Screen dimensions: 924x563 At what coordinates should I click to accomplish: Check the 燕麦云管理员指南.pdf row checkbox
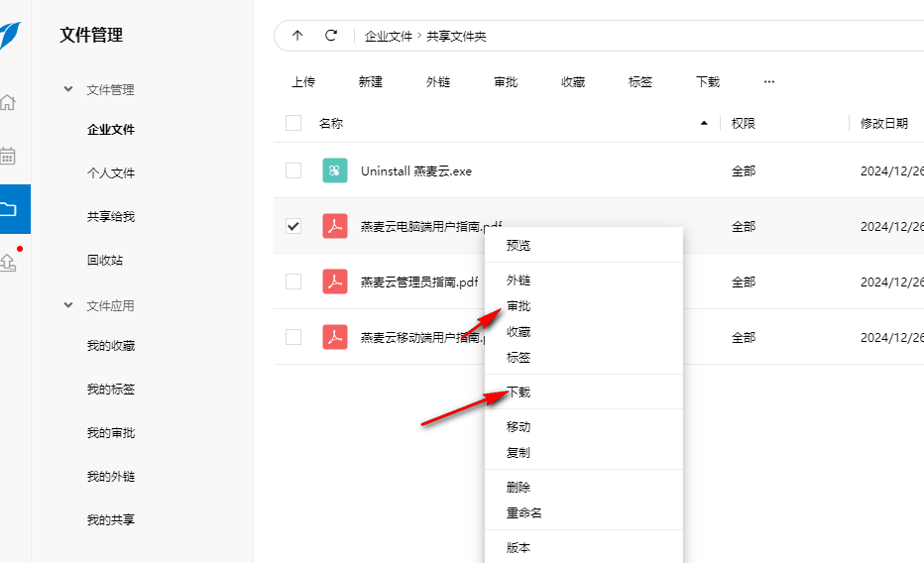click(293, 281)
